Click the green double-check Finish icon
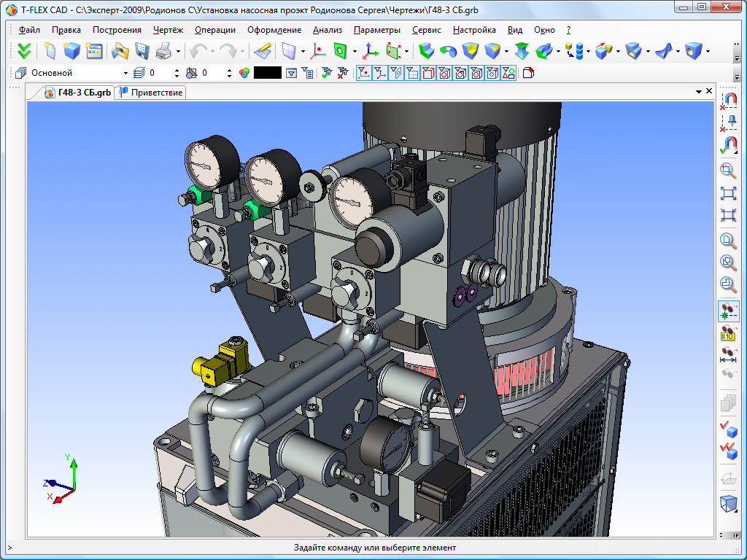The width and height of the screenshot is (747, 560). pos(25,51)
